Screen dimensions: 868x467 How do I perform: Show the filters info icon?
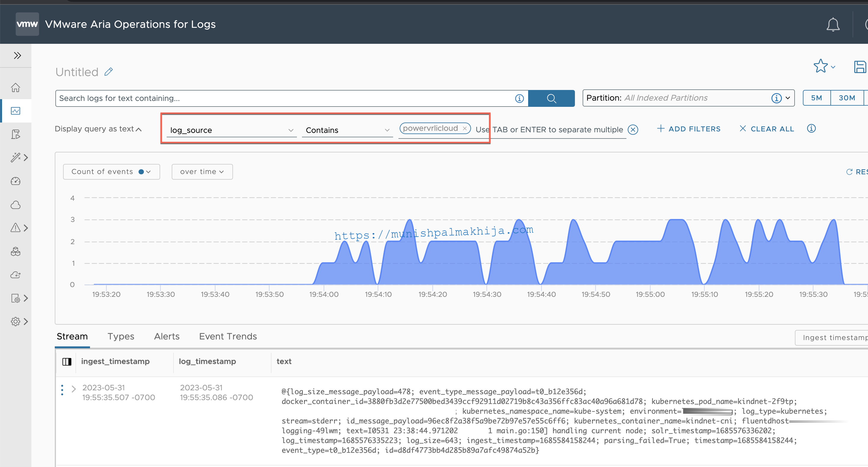point(811,128)
